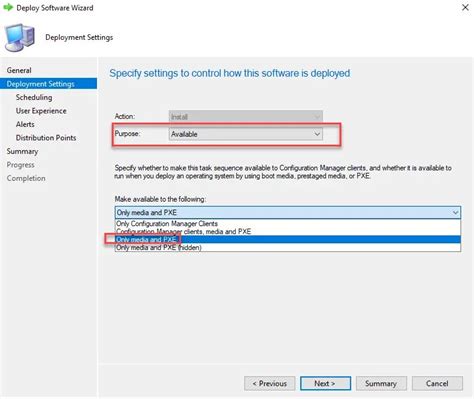Viewport: 474px width, 399px height.
Task: Pick highlighted 'Only media and PXE' list option
Action: [288, 239]
